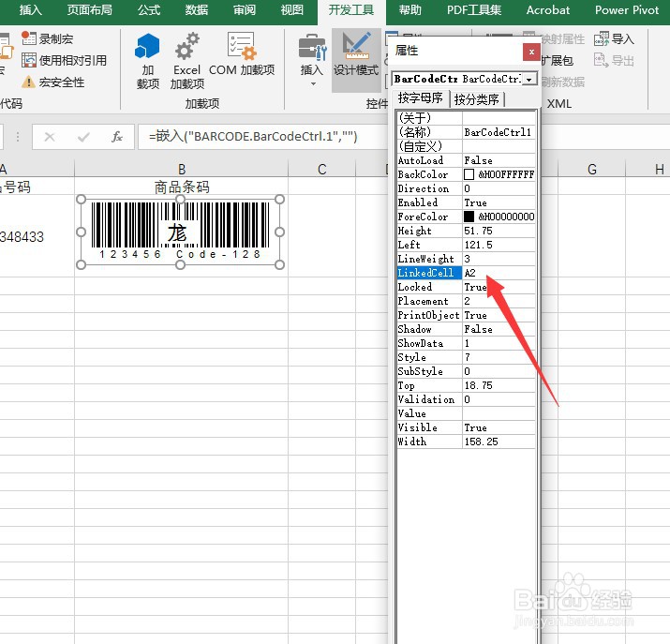Select the LineWeight property row
Image resolution: width=670 pixels, height=644 pixels.
(x=466, y=259)
